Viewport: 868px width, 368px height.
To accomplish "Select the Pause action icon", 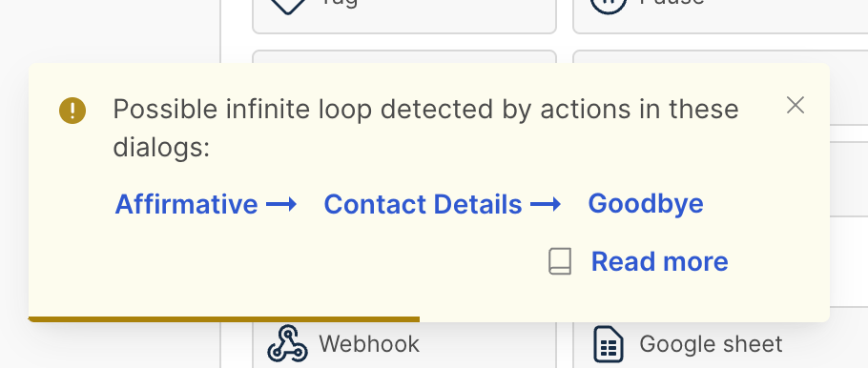I will tap(609, 5).
